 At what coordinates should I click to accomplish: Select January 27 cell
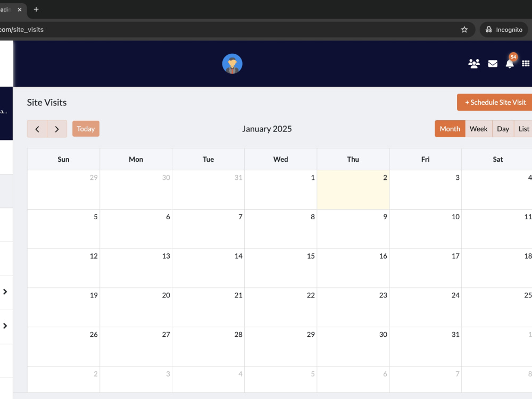point(136,347)
